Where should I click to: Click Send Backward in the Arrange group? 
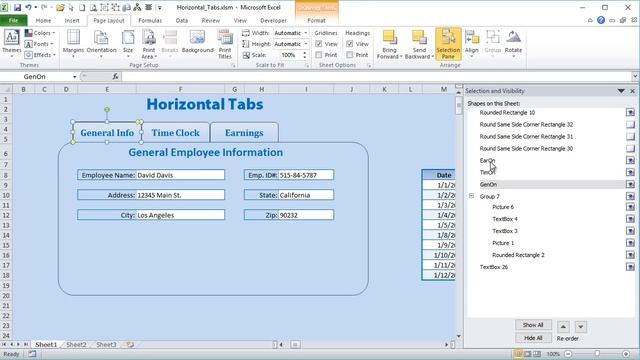coord(419,44)
